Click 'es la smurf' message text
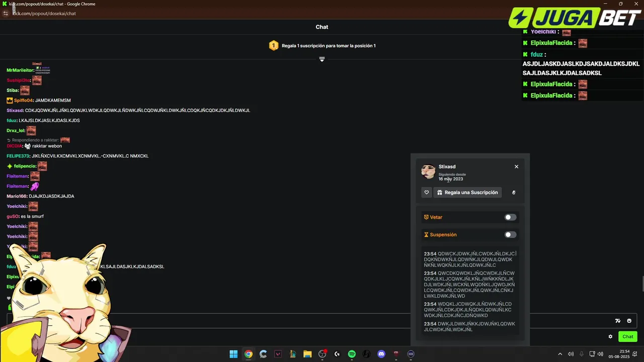Viewport: 644px width, 362px height. pos(32,216)
